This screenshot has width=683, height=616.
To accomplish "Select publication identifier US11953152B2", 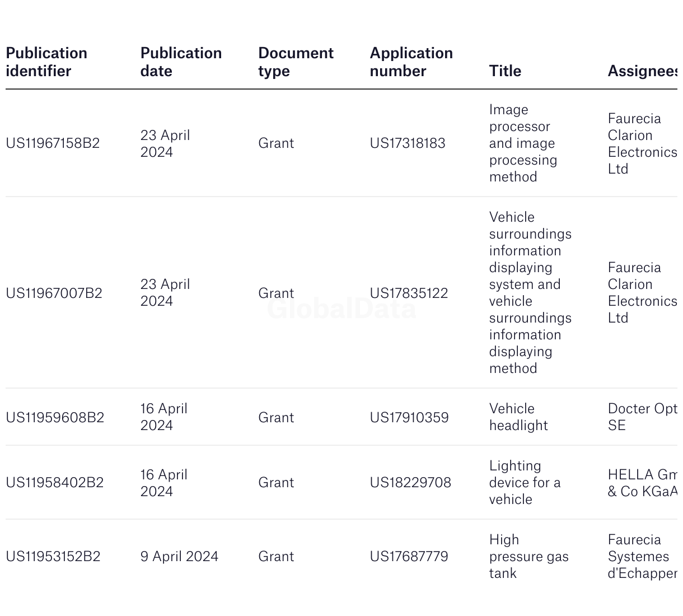I will [53, 557].
